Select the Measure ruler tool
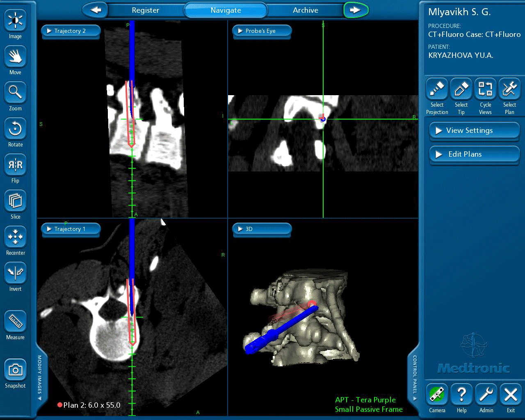The width and height of the screenshot is (525, 420). pyautogui.click(x=15, y=322)
